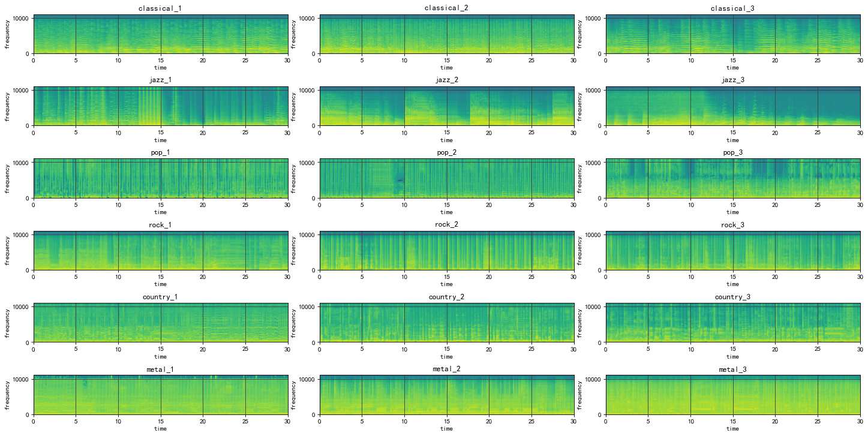Click the country_2 spectrogram area

click(446, 323)
